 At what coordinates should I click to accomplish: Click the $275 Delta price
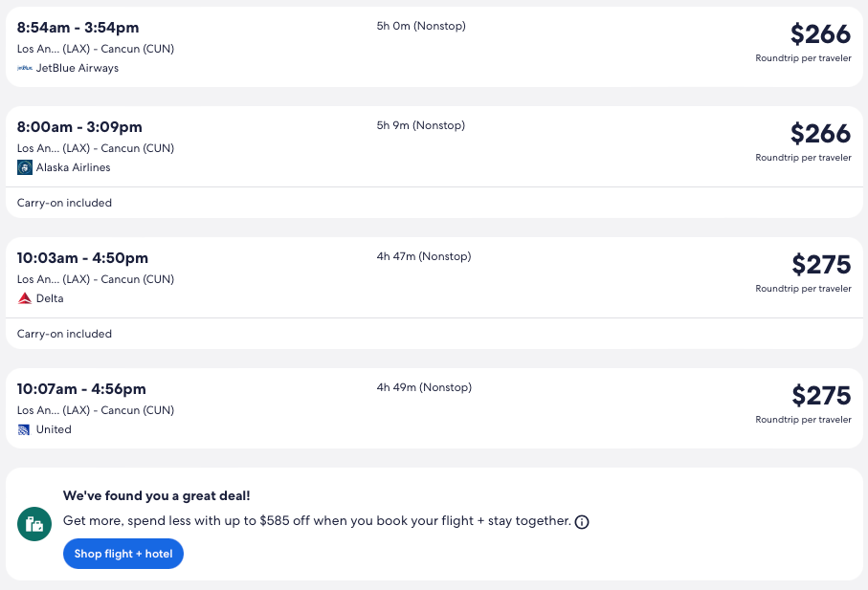coord(820,265)
